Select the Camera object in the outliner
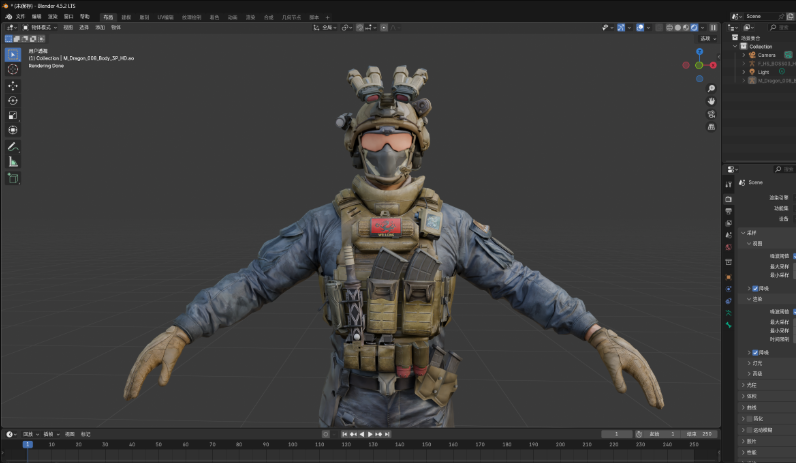This screenshot has width=796, height=463. [x=765, y=55]
